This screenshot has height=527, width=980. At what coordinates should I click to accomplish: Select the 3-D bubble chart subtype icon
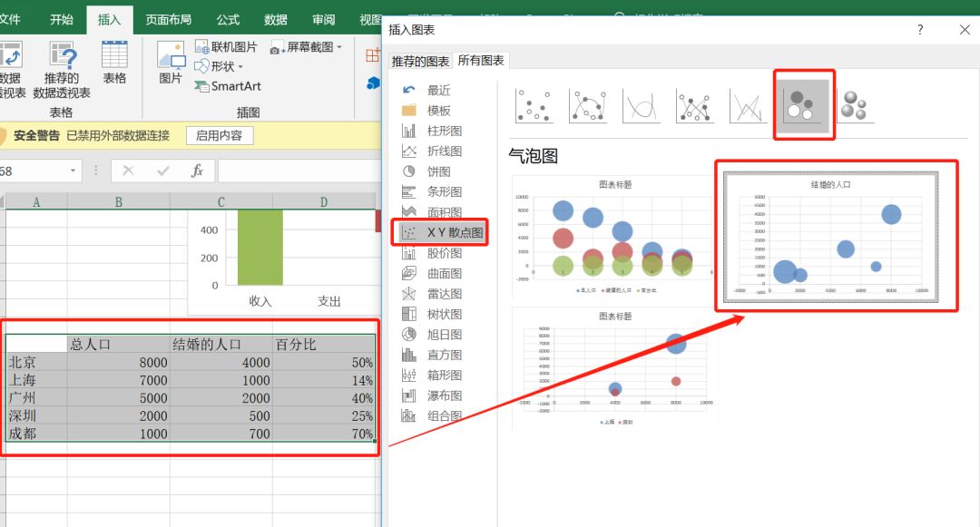pos(855,105)
